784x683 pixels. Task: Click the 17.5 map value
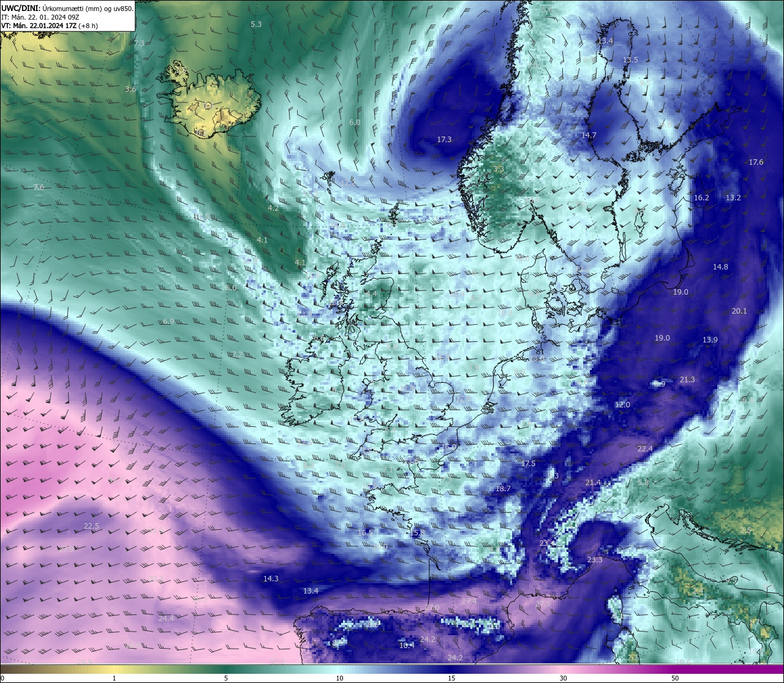pos(528,464)
